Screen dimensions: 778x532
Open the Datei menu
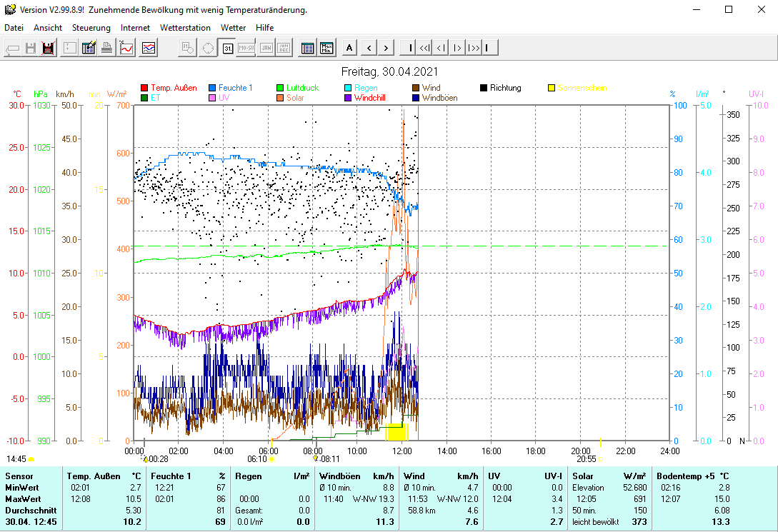tap(13, 27)
